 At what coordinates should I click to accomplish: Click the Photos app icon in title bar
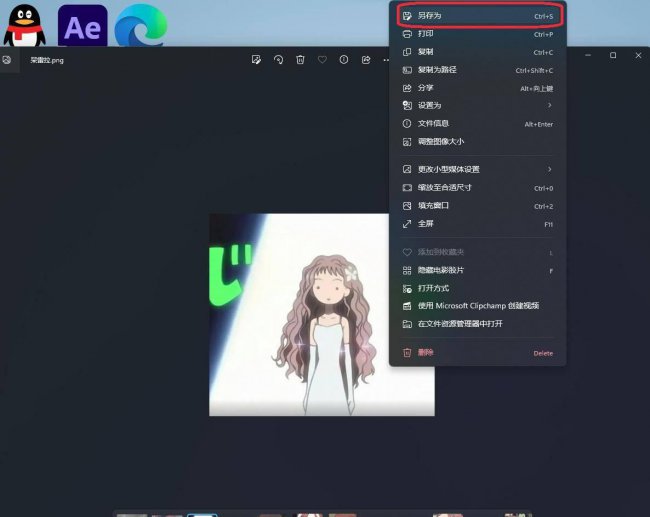pyautogui.click(x=7, y=60)
